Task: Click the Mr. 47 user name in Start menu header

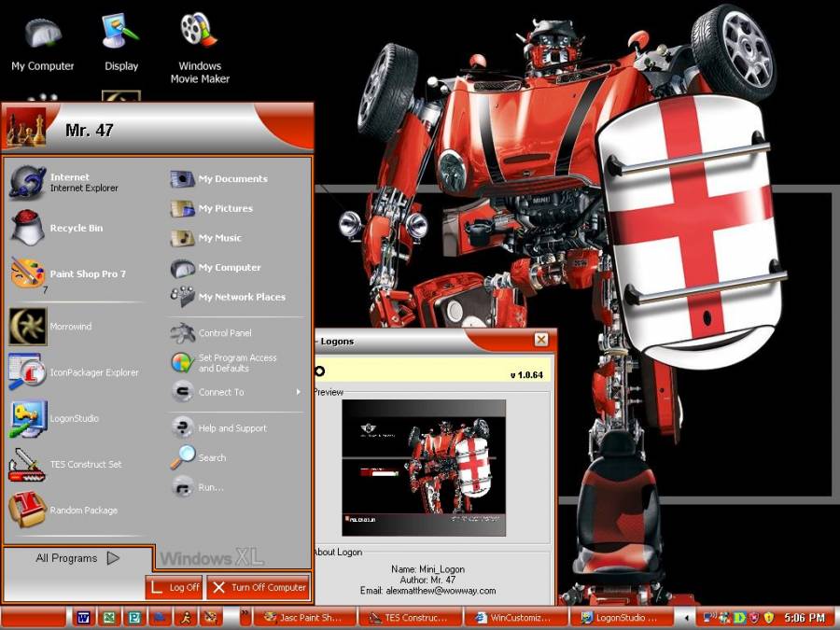Action: click(89, 130)
